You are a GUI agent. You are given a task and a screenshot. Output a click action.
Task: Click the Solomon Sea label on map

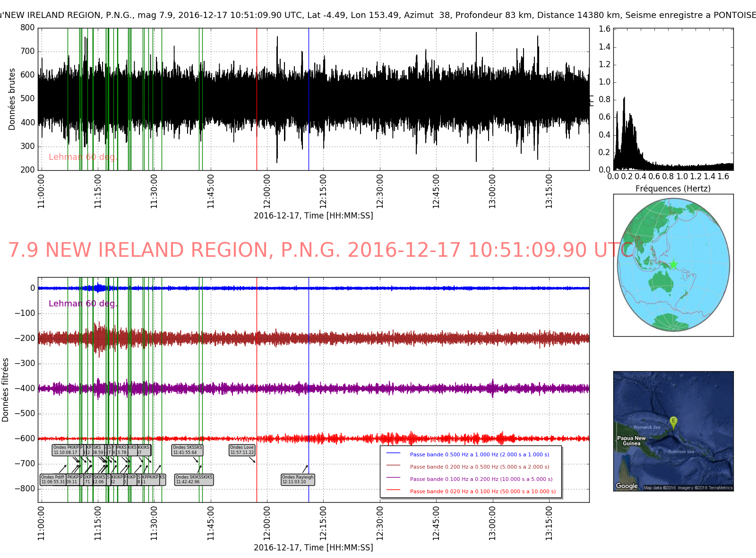tap(681, 452)
